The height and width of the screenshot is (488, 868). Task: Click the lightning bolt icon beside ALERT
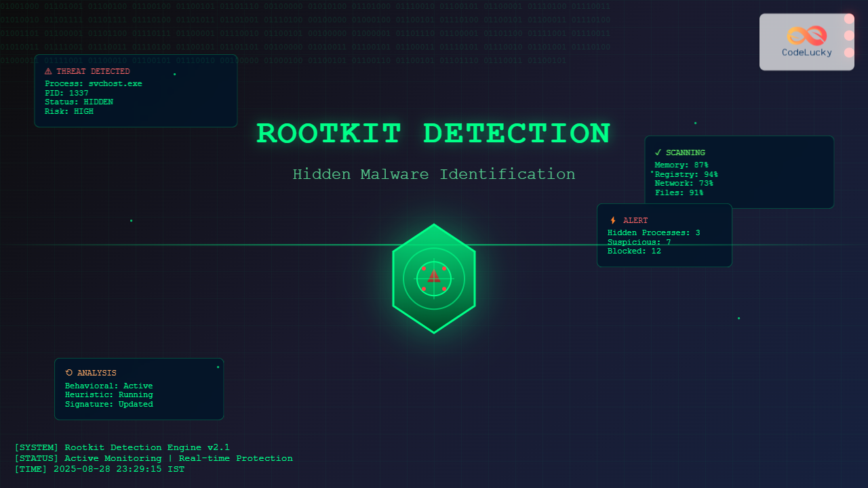click(x=613, y=220)
